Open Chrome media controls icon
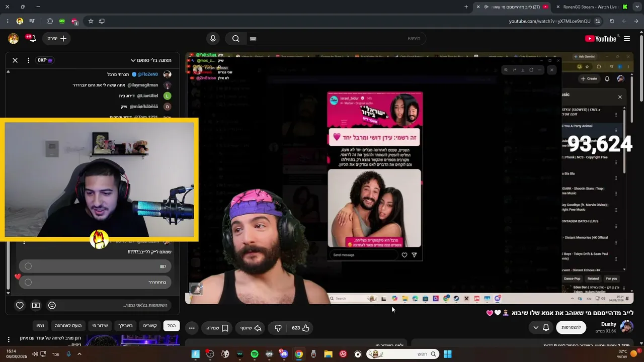644x362 pixels. click(x=32, y=21)
